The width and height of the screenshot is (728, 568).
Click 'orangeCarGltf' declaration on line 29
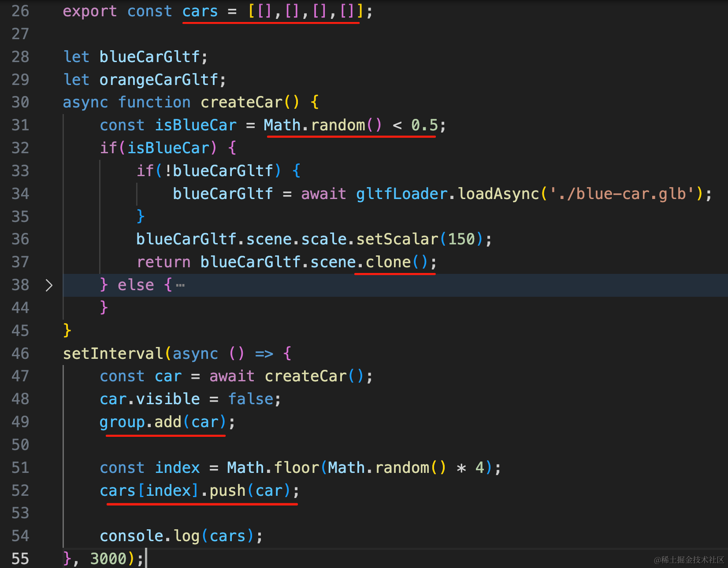(159, 80)
